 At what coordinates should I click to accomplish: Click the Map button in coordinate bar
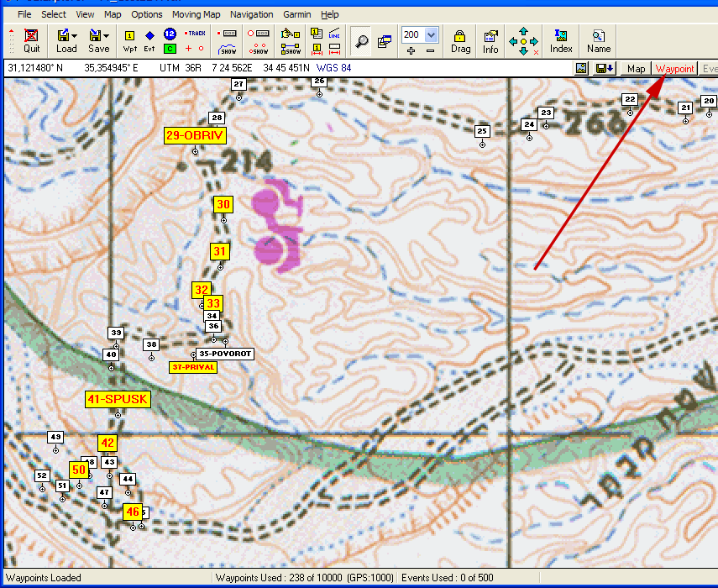point(636,69)
